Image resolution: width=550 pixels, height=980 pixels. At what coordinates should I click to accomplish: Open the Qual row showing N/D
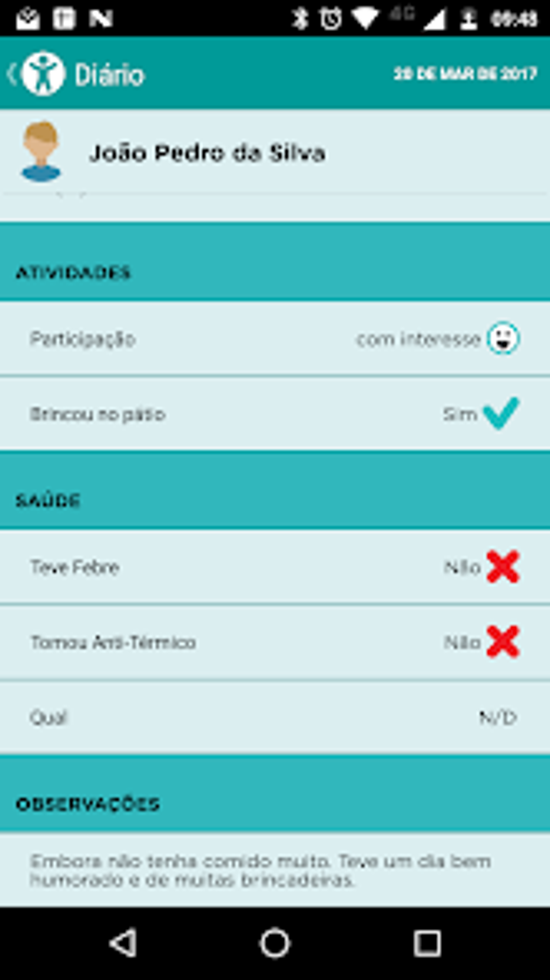point(275,717)
